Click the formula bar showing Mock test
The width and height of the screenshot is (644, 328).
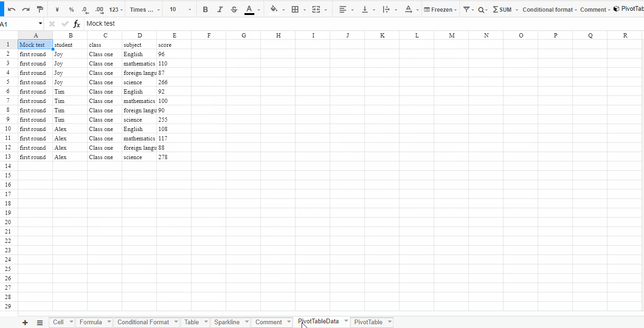click(364, 23)
